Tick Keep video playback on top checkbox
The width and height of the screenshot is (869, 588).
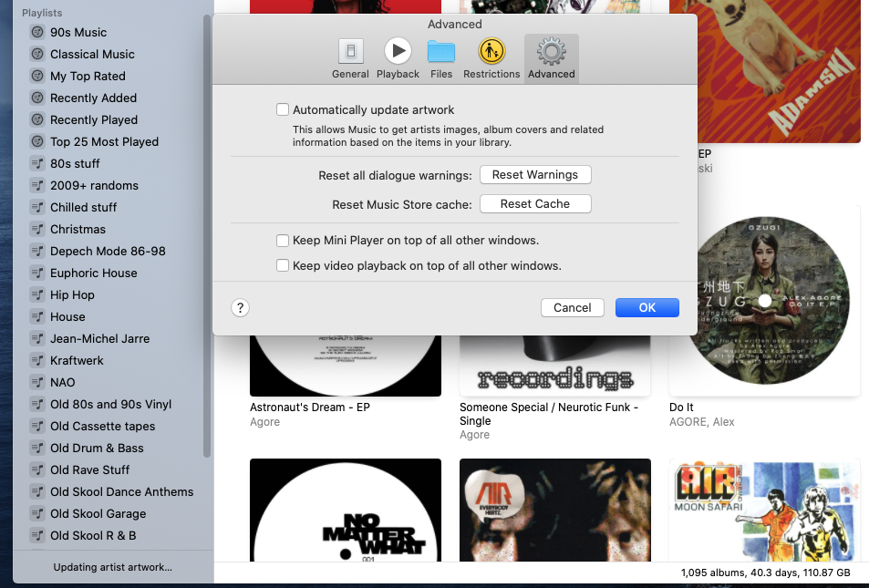point(283,266)
